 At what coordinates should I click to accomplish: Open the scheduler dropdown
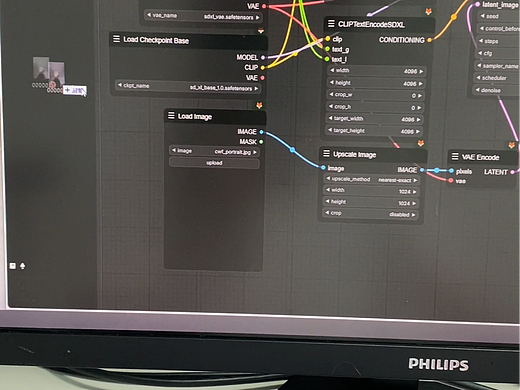coord(497,78)
